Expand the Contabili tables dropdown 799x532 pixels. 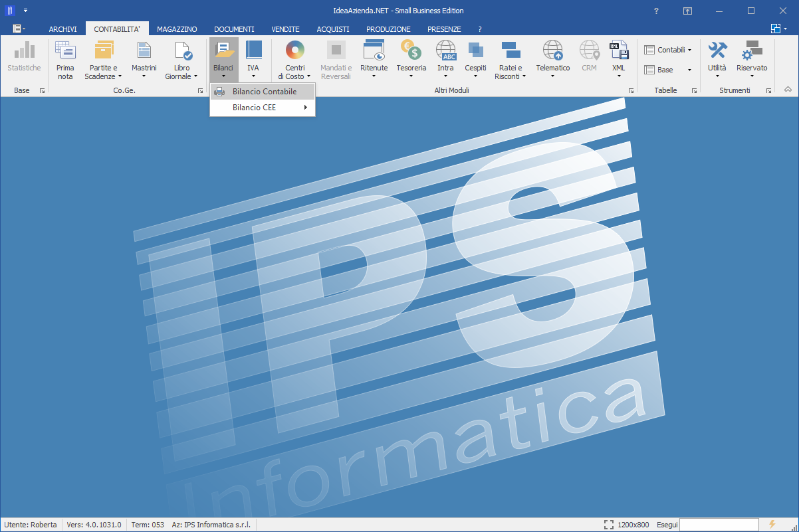(668, 50)
